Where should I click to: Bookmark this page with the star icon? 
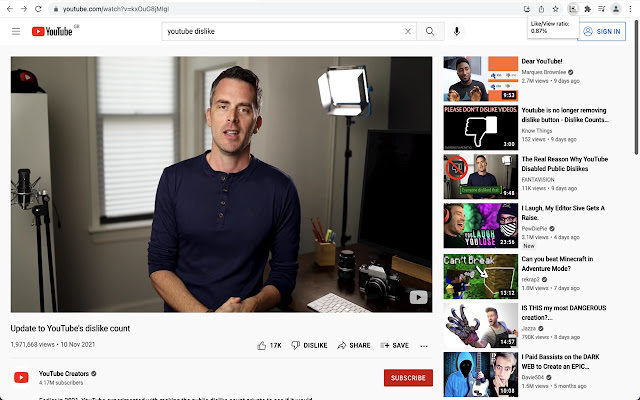(x=555, y=9)
